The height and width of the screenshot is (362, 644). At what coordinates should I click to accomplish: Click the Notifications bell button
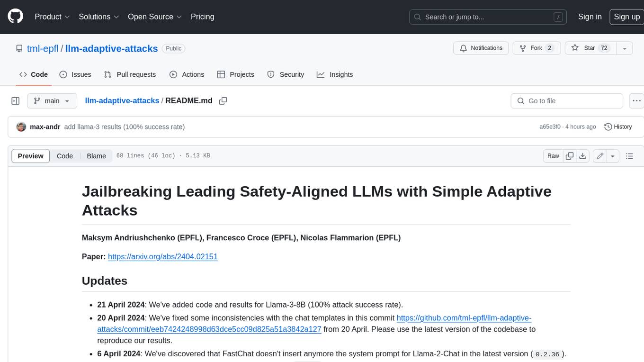coord(481,48)
